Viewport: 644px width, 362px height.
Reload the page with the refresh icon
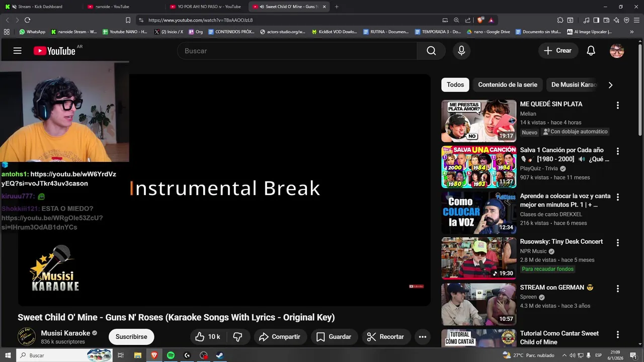click(x=27, y=20)
